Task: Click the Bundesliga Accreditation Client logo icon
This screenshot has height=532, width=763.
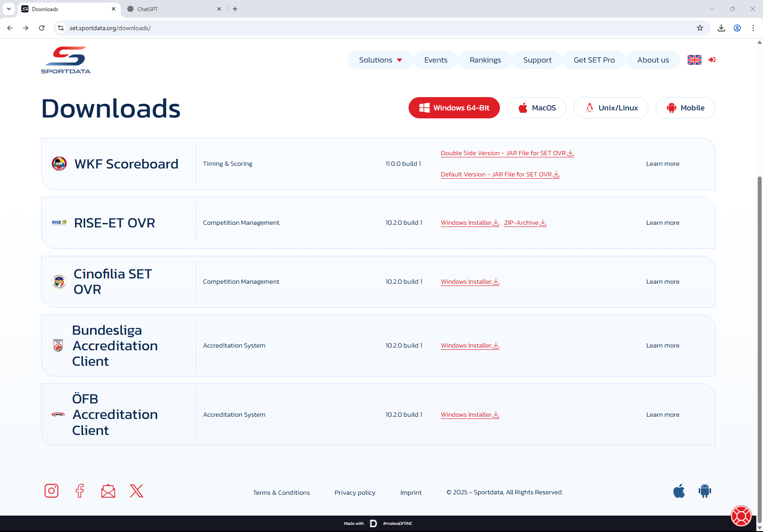Action: point(58,345)
